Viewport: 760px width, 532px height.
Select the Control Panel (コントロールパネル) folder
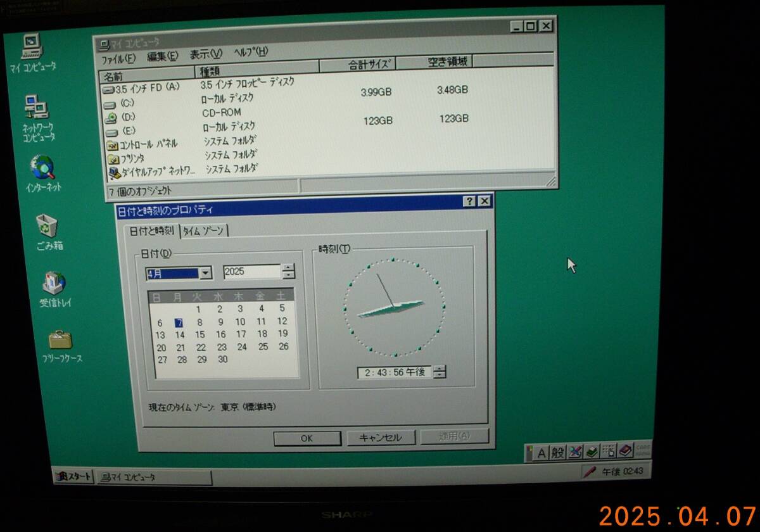[142, 144]
